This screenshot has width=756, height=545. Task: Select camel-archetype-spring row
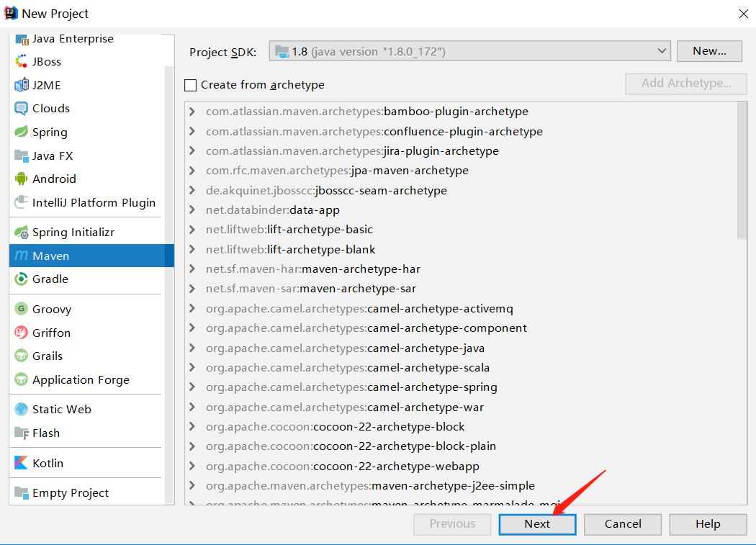[x=461, y=387]
